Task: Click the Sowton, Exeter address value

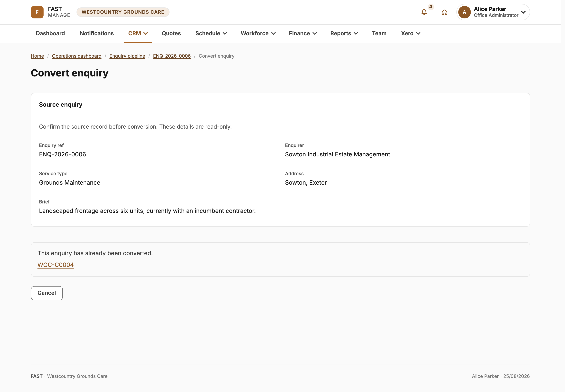Action: pos(306,182)
